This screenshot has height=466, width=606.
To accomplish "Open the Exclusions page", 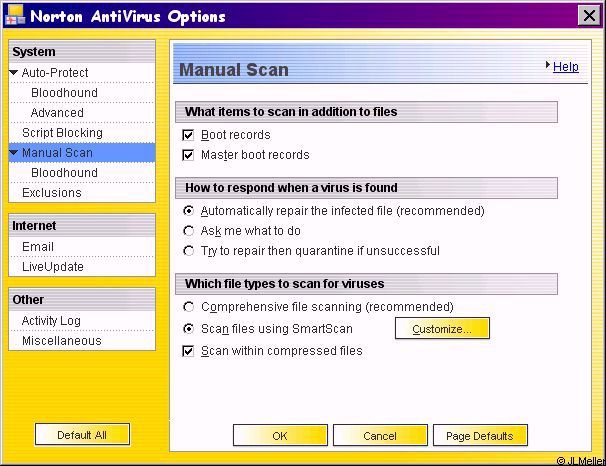I will [52, 193].
